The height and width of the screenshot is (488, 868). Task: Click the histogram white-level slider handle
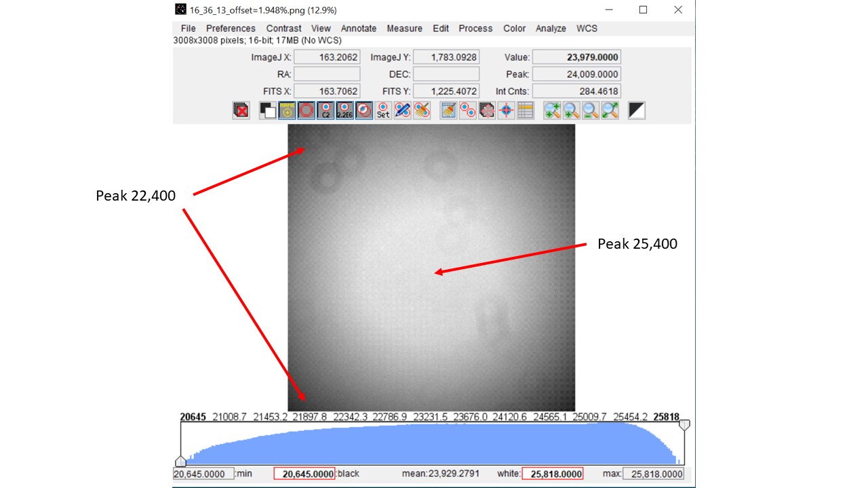point(684,425)
